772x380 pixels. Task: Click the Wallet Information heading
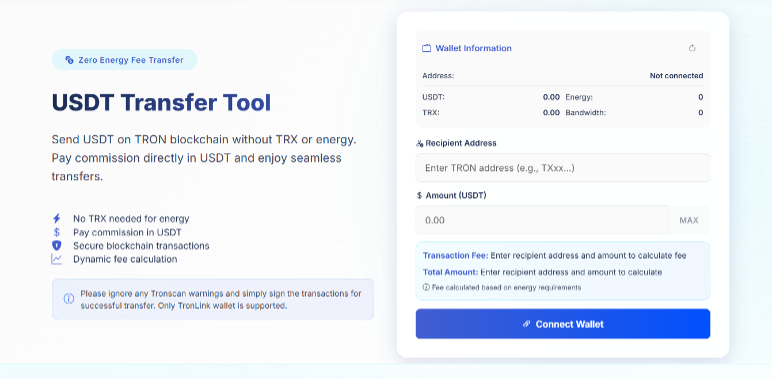coord(474,48)
